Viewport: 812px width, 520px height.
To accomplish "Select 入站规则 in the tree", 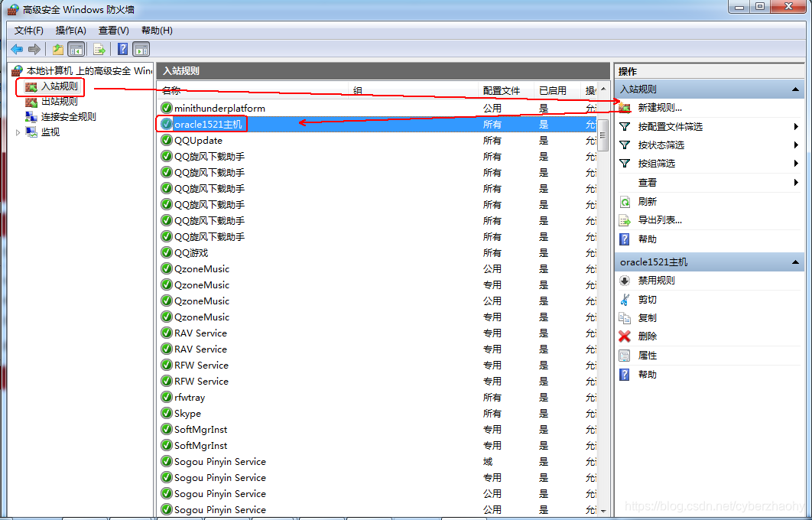I will coord(59,86).
